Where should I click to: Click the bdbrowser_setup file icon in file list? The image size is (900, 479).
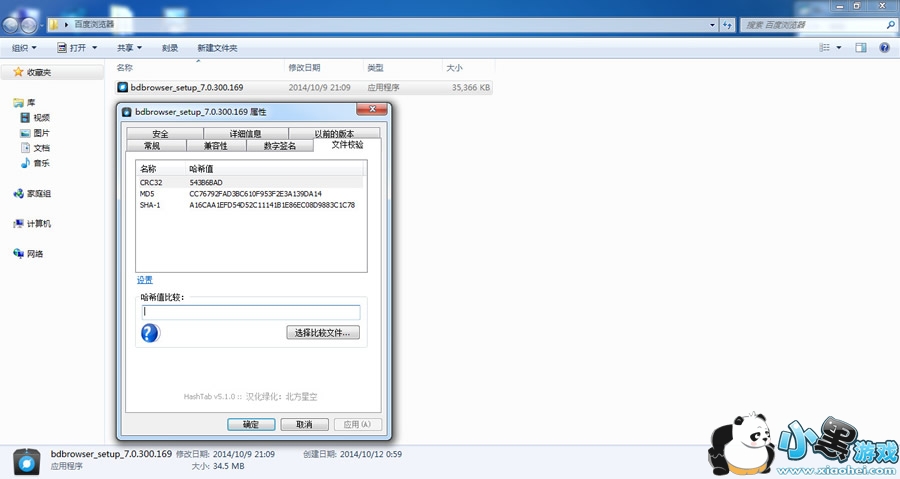[x=122, y=87]
